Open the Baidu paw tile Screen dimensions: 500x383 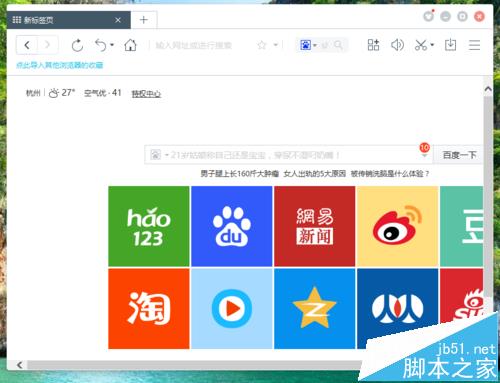pos(232,226)
